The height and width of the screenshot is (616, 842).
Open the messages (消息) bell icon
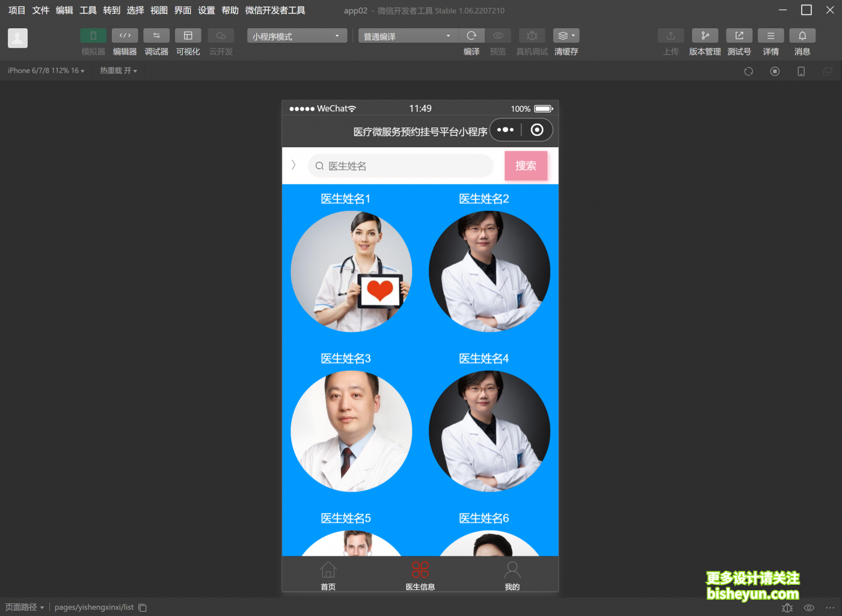pos(802,35)
